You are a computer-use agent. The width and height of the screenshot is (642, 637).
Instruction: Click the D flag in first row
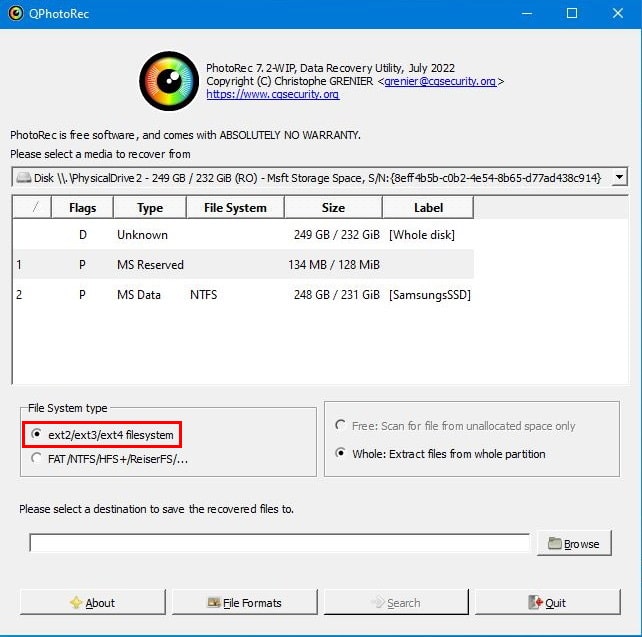point(83,235)
